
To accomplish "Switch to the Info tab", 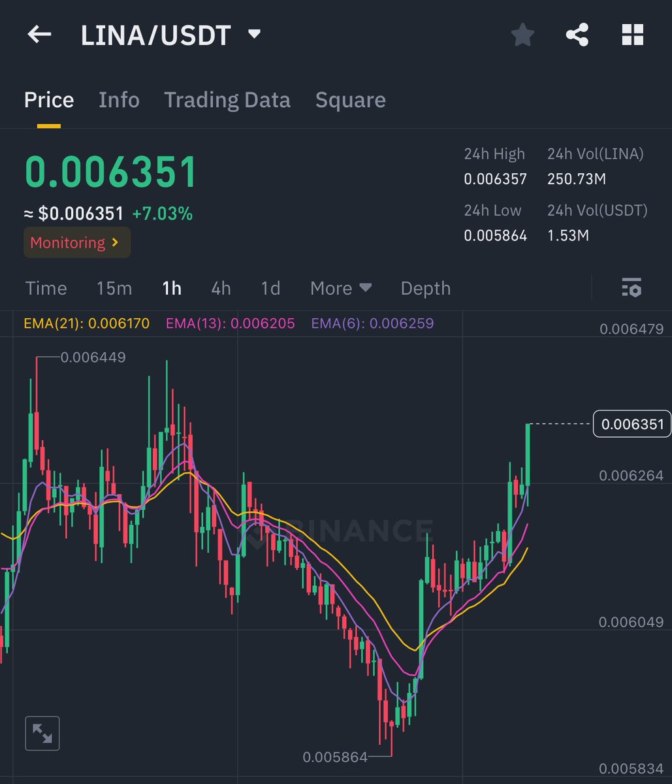I will [x=119, y=100].
